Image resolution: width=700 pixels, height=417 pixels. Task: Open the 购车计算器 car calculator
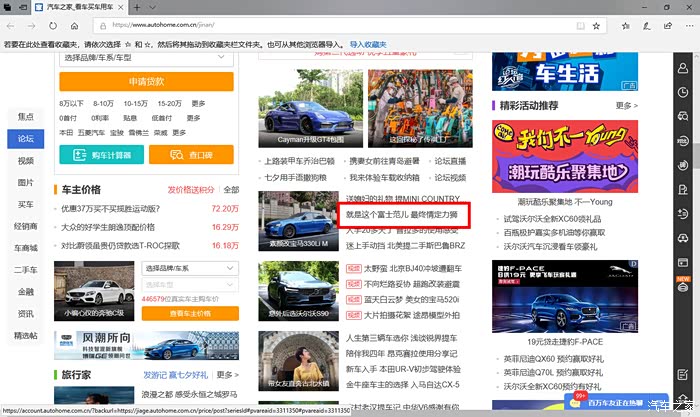[98, 154]
